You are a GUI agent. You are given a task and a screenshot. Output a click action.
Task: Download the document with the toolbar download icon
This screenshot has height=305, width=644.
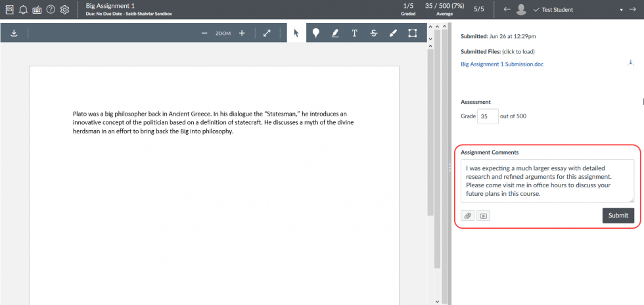[14, 34]
